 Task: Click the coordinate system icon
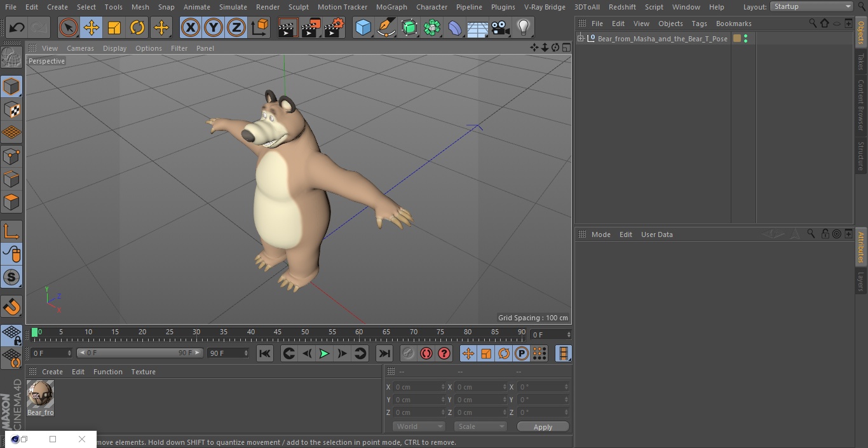[x=260, y=27]
